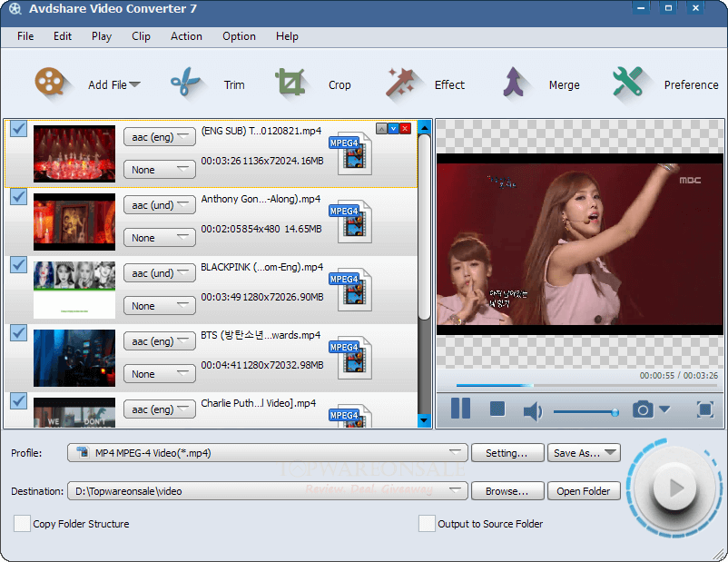Viewport: 728px width, 562px height.
Task: Click MPEG4 format icon for BTS file
Action: (x=351, y=358)
